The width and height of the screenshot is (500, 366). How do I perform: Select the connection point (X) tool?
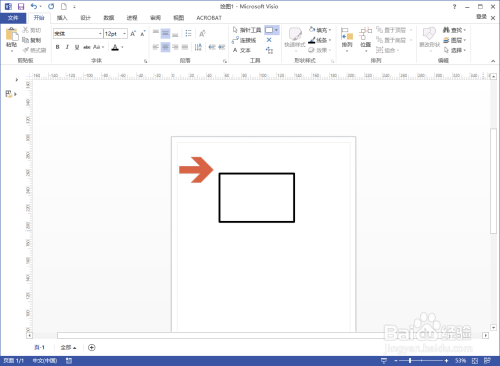269,40
